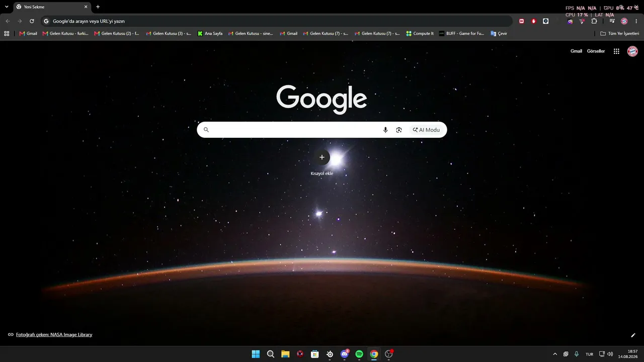Go forward with the forward arrow
Viewport: 644px width, 362px height.
click(20, 21)
